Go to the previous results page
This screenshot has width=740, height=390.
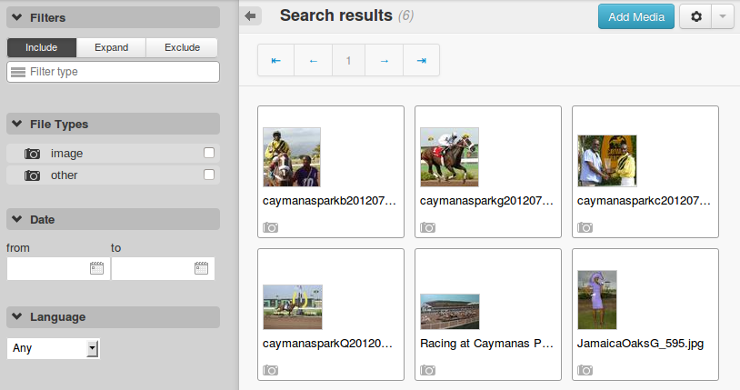(313, 60)
